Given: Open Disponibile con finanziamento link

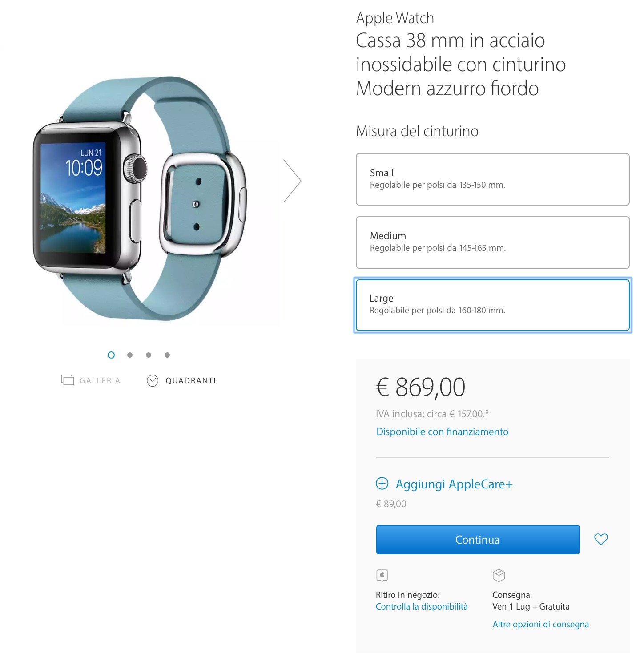Looking at the screenshot, I should pos(442,432).
